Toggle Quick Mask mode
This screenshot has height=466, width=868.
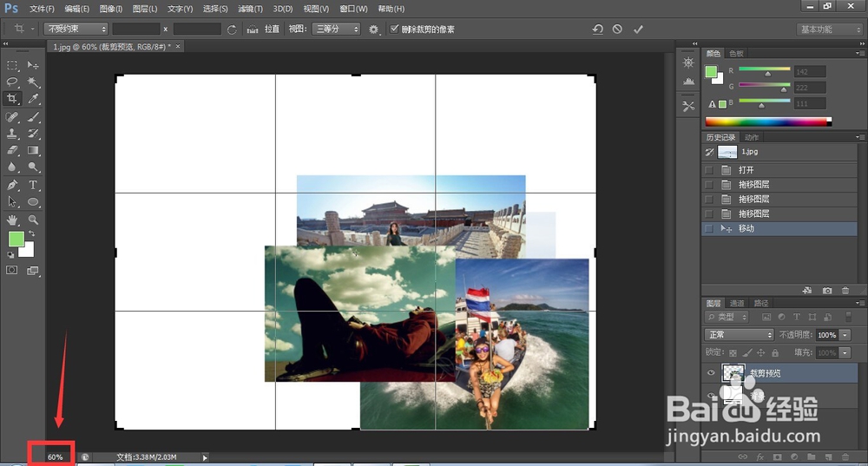click(x=11, y=270)
